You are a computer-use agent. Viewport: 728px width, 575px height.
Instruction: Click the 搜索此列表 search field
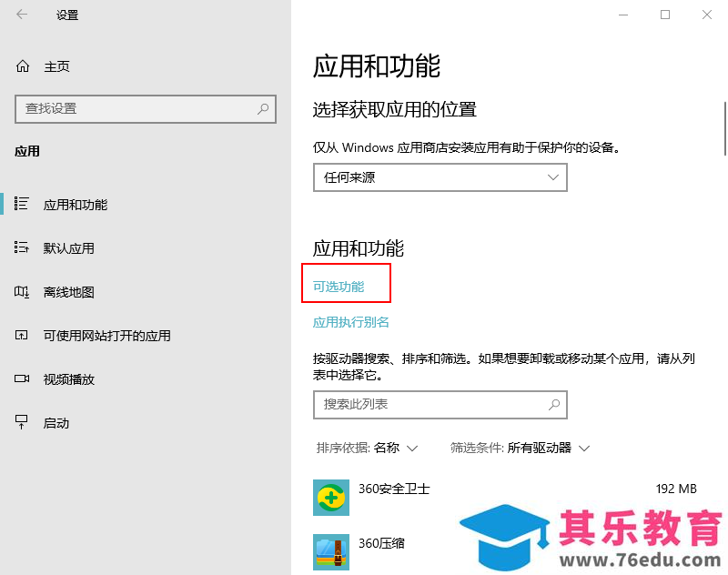coord(440,404)
